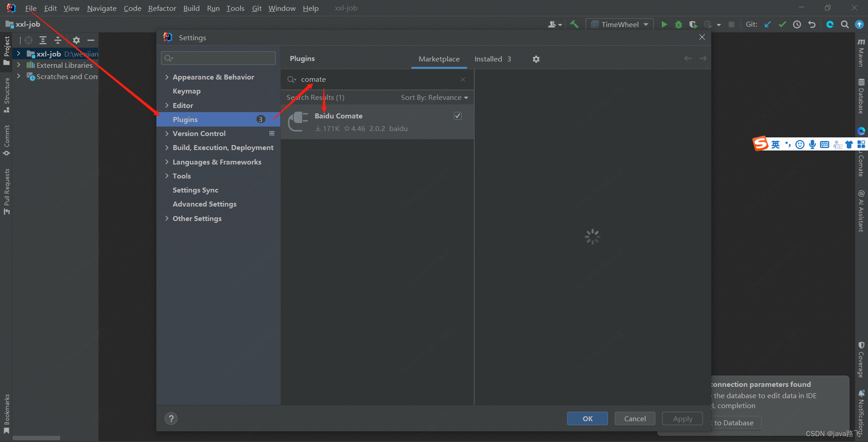Viewport: 868px width, 442px height.
Task: Switch to Marketplace tab
Action: point(439,59)
